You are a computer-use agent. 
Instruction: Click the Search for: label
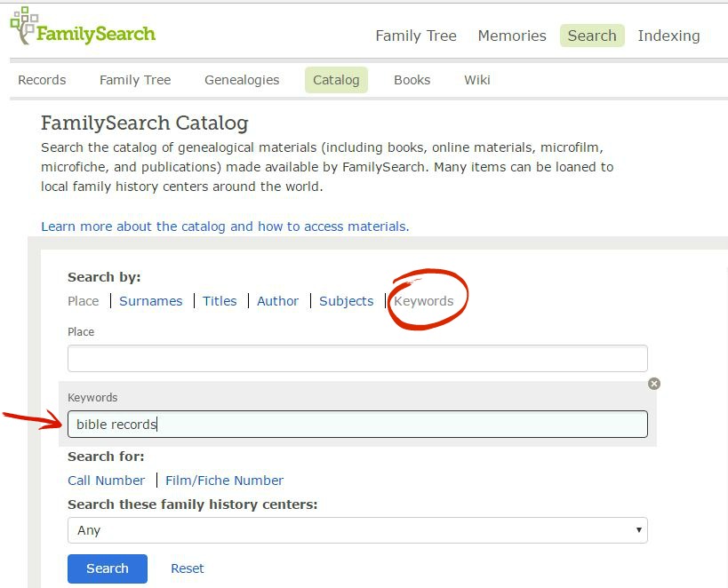(x=106, y=457)
